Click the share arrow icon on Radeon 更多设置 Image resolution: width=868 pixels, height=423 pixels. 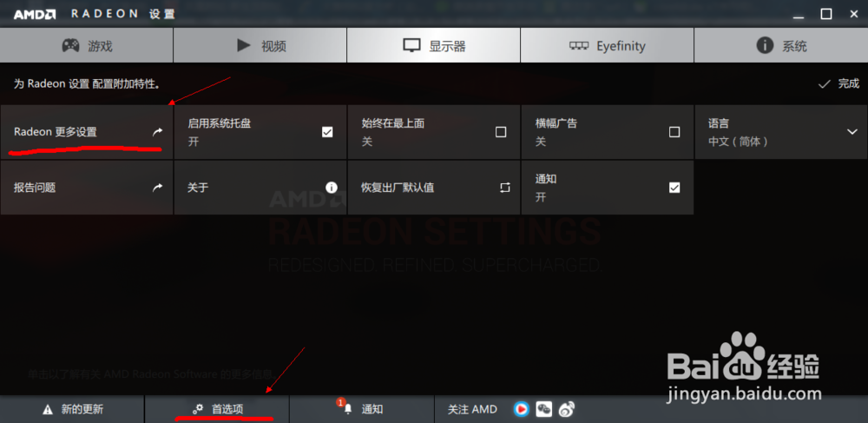[158, 132]
